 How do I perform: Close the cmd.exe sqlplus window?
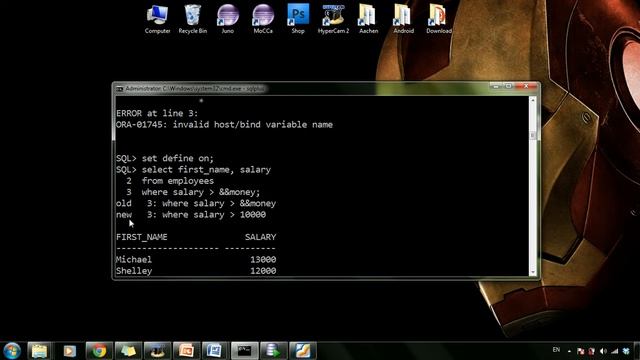tap(526, 86)
